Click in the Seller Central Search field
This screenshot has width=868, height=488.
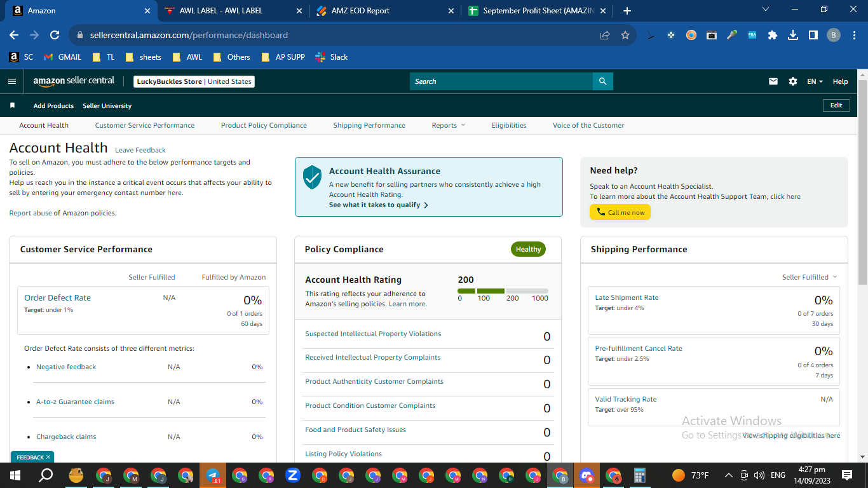(501, 81)
